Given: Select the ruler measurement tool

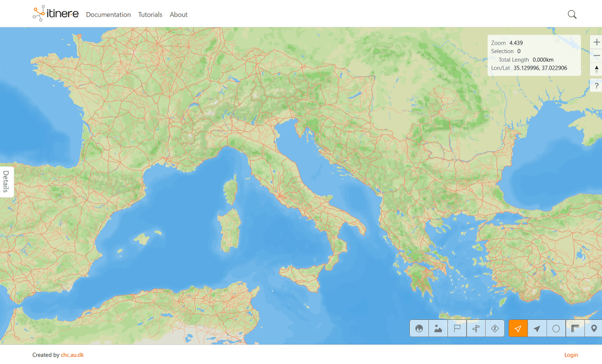Looking at the screenshot, I should coord(575,328).
